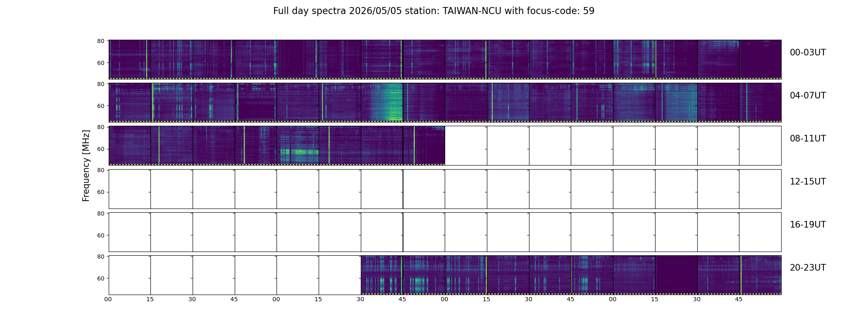Click the first empty panel after 08-11UT data
This screenshot has height=331, width=868.
click(466, 145)
